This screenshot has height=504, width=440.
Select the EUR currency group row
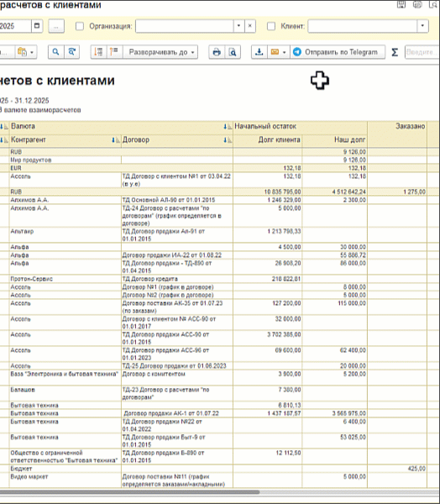point(121,168)
